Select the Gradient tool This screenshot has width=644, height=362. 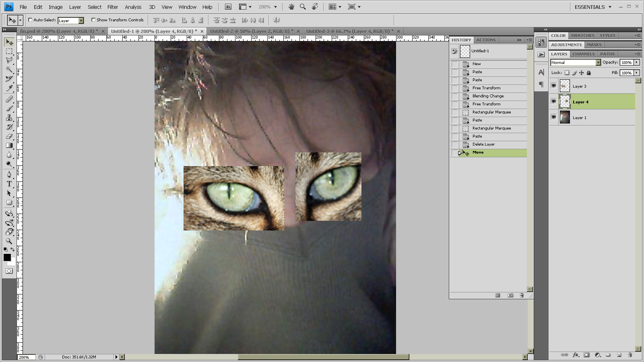coord(9,145)
